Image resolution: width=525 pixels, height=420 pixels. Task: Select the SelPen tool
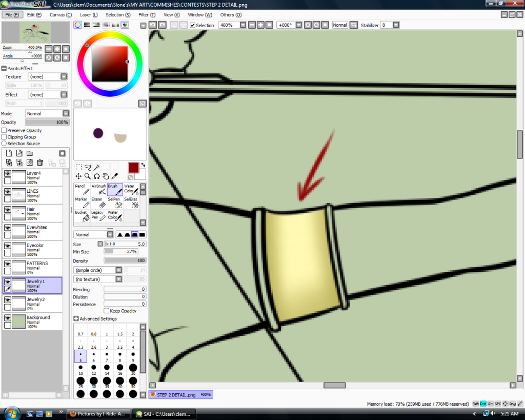click(115, 202)
